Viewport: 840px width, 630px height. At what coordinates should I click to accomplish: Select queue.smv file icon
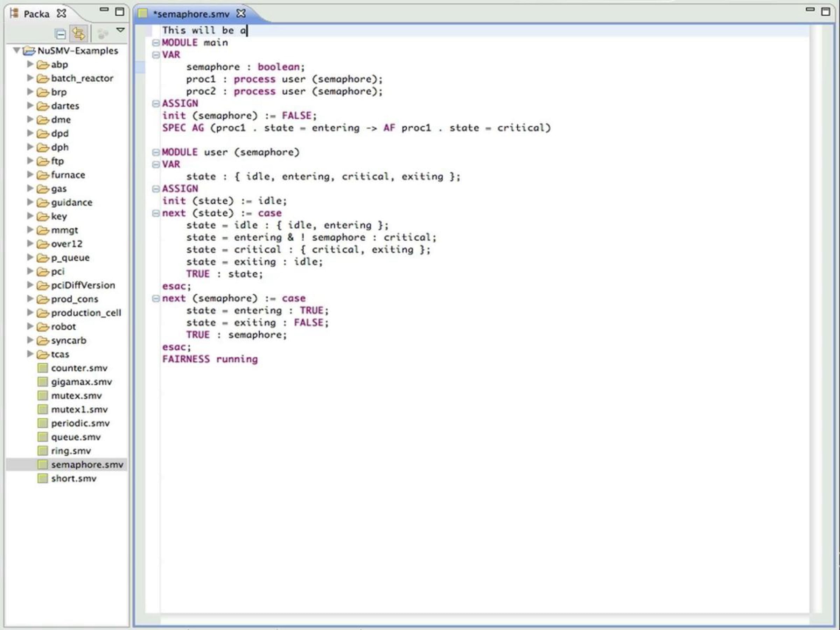43,437
